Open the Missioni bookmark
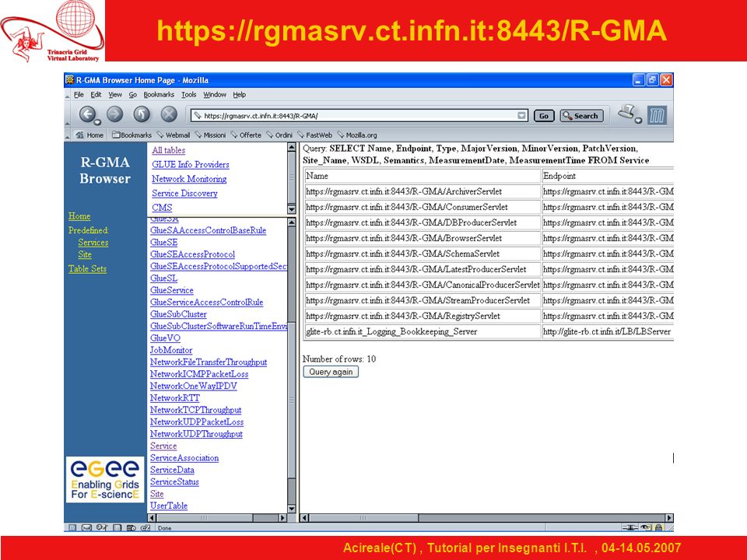747x560 pixels. 210,135
